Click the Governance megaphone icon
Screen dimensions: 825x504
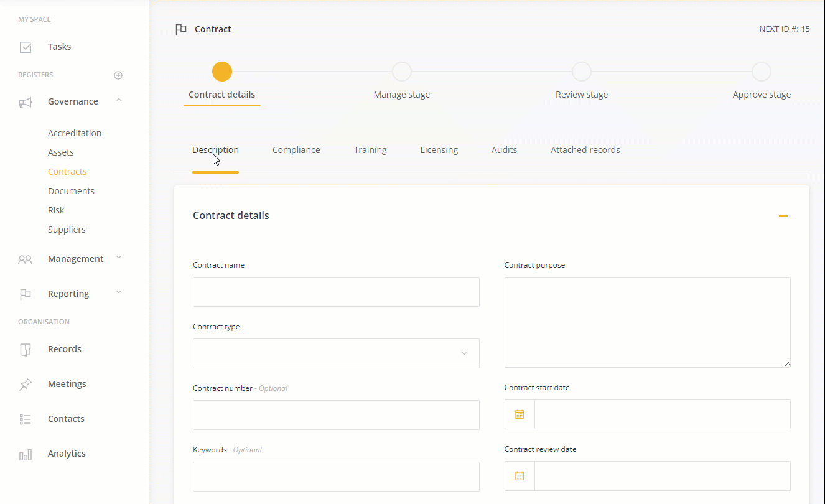point(26,102)
